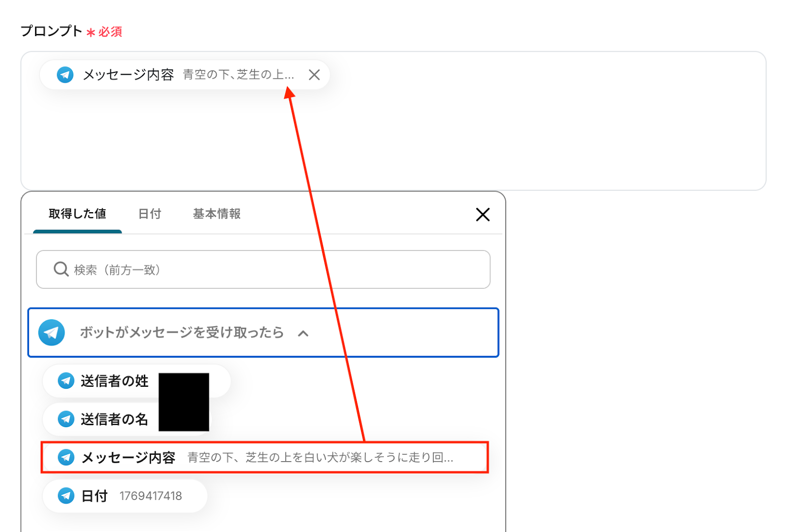Click the Telegram icon next to 送信者の名
This screenshot has height=532, width=788.
(x=66, y=419)
